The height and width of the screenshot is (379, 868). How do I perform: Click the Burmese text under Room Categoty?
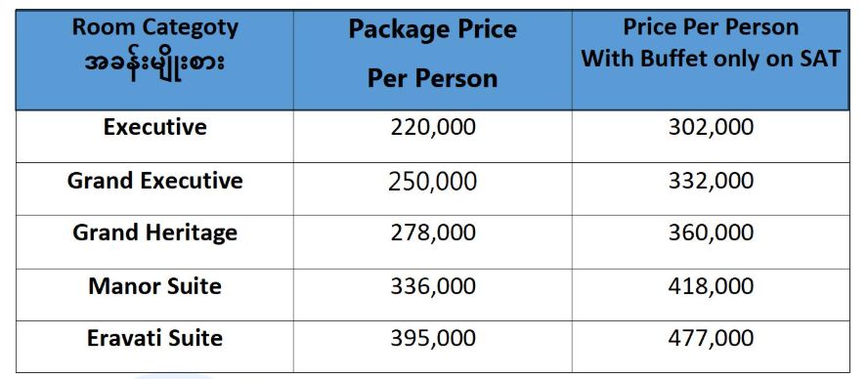pos(154,63)
